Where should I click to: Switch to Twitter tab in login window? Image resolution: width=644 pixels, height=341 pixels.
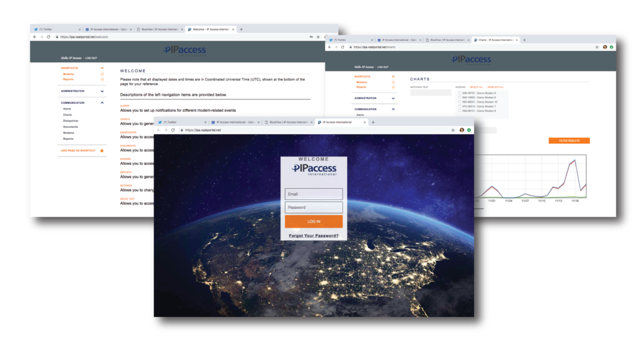coord(181,122)
